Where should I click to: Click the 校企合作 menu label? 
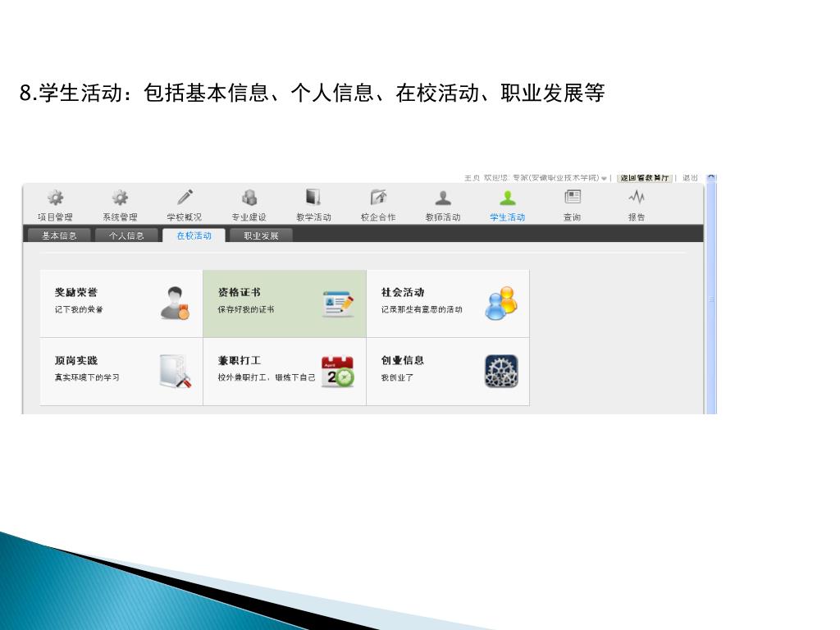pos(378,217)
